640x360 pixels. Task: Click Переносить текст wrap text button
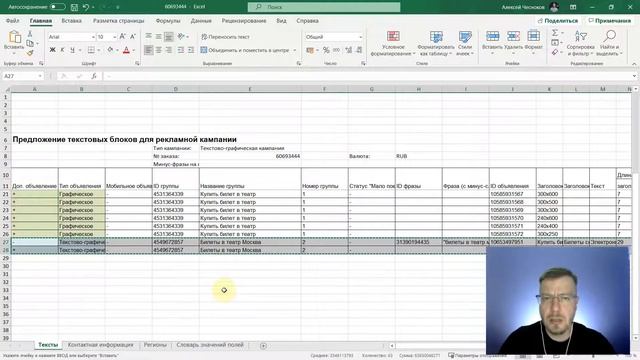(x=225, y=37)
